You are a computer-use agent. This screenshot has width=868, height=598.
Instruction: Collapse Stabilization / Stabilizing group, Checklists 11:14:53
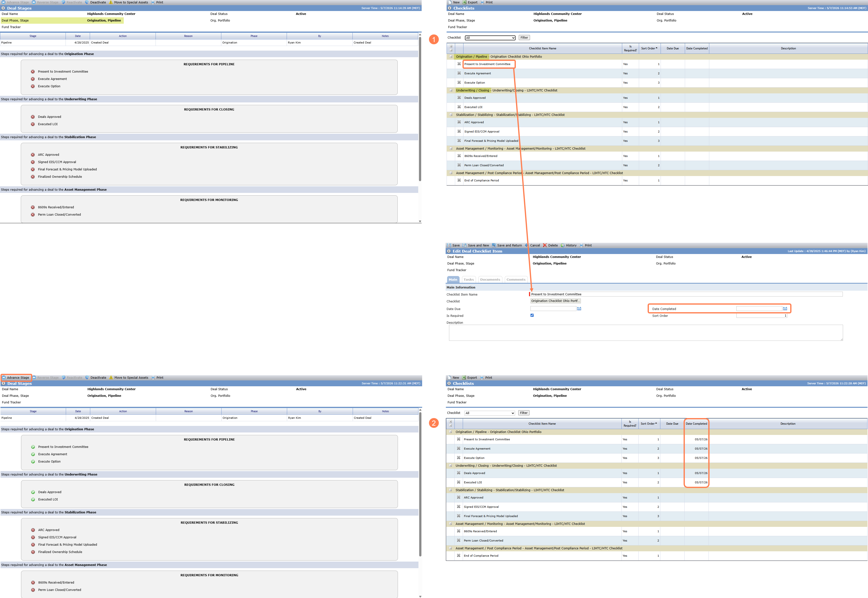[x=451, y=115]
